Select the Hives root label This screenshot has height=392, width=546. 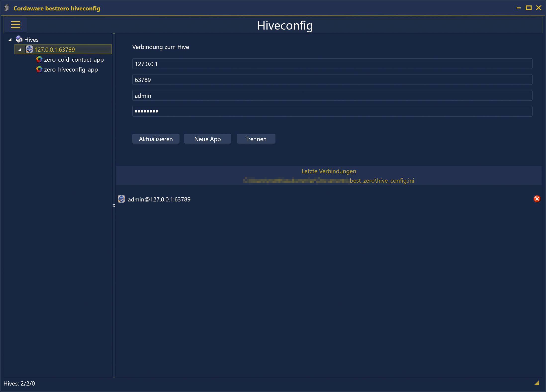[31, 40]
